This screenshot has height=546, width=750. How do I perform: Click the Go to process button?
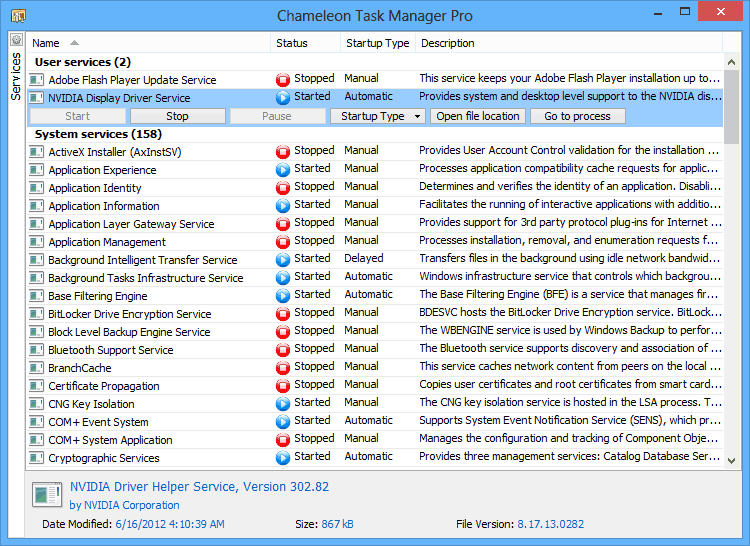577,116
